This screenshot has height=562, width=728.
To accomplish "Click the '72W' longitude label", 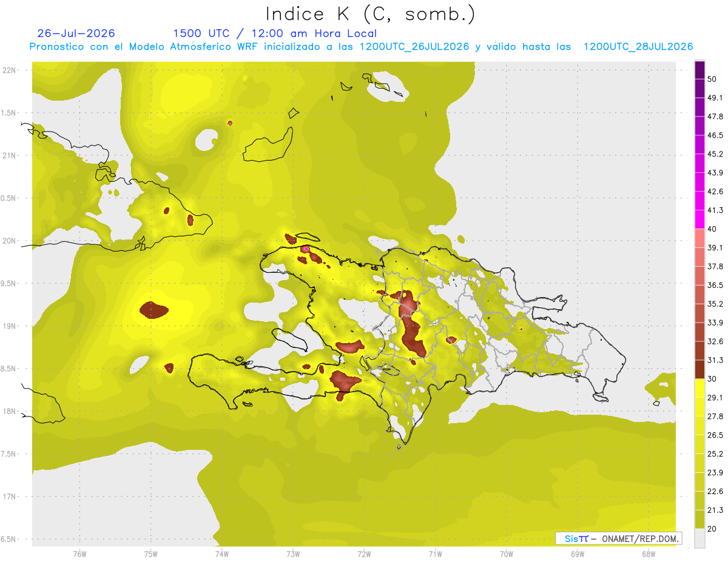I will tap(364, 554).
